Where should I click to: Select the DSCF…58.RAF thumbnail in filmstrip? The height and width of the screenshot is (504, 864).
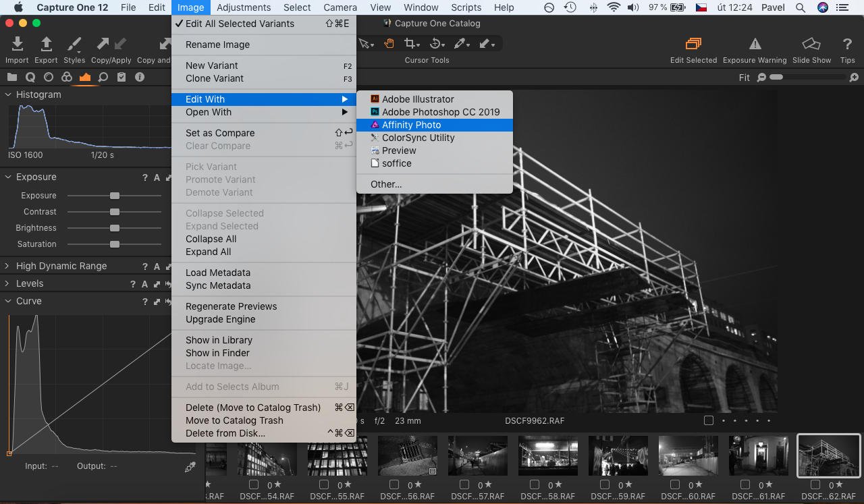(548, 456)
